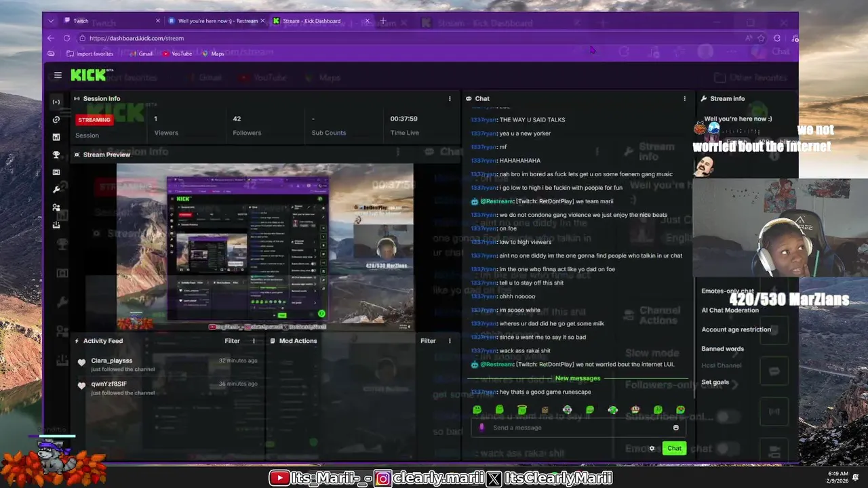Click the Stream Preview video thumbnail
This screenshot has width=868, height=488.
(265, 247)
